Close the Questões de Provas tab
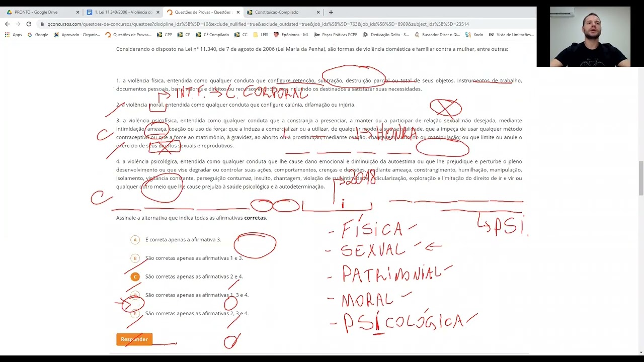This screenshot has width=644, height=362. [238, 12]
